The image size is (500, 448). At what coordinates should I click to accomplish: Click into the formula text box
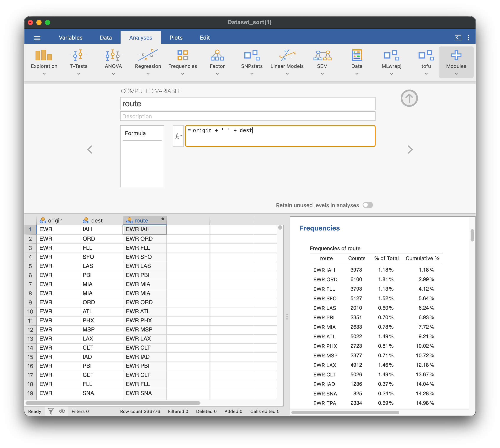click(x=280, y=136)
